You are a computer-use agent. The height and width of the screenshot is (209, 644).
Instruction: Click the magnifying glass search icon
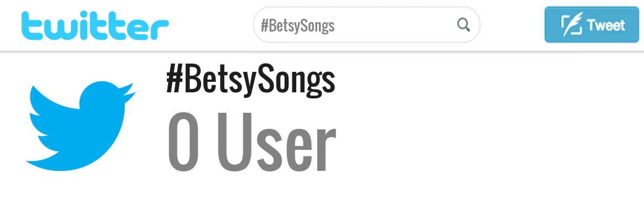[x=463, y=25]
